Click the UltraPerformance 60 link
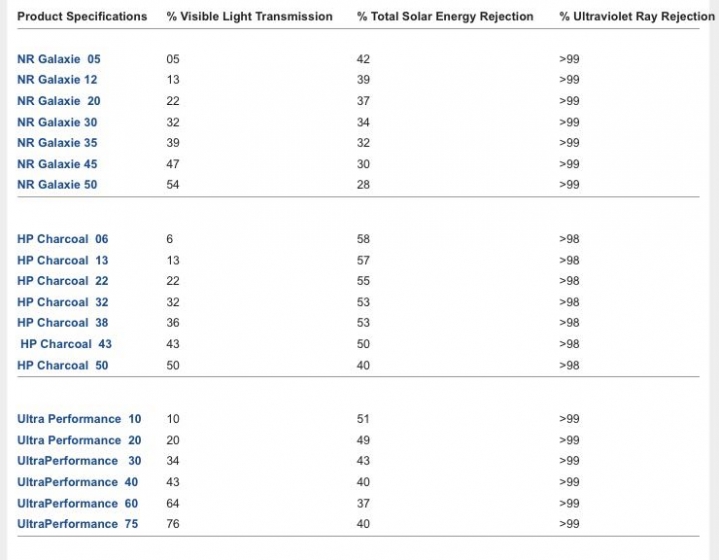 78,504
